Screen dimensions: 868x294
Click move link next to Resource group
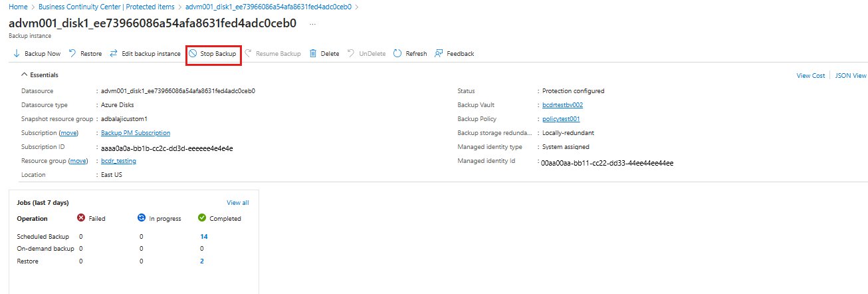78,161
